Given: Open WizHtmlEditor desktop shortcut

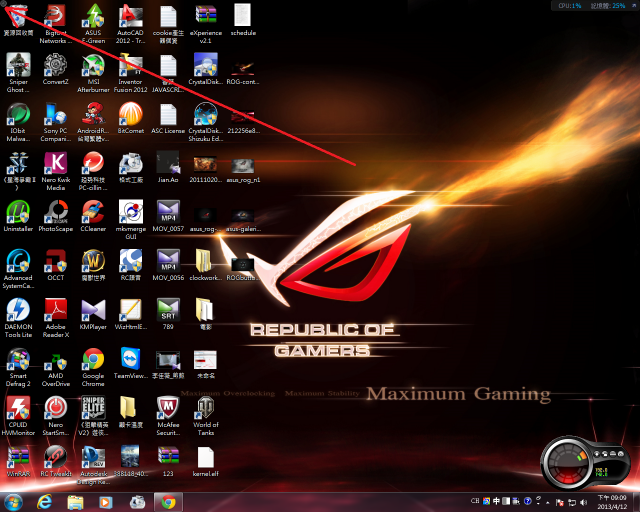Looking at the screenshot, I should pyautogui.click(x=131, y=314).
